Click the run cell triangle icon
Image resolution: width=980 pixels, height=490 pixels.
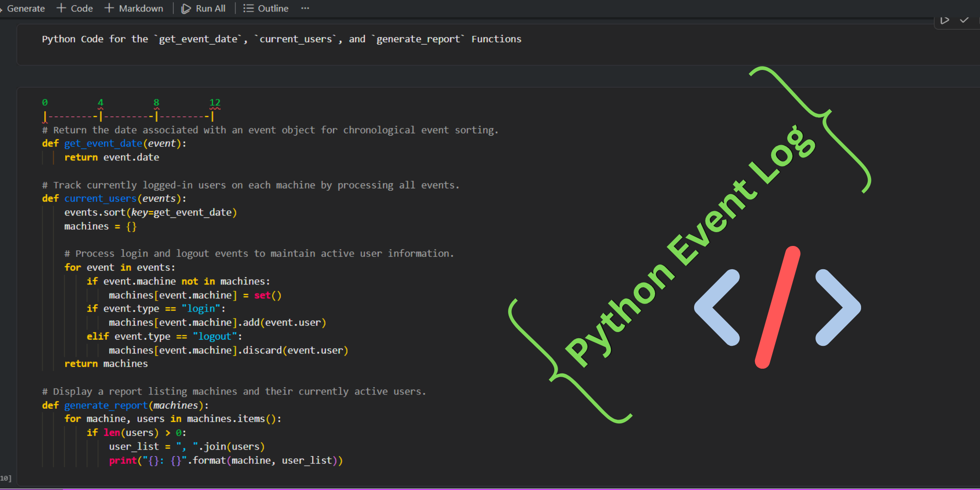pos(945,20)
